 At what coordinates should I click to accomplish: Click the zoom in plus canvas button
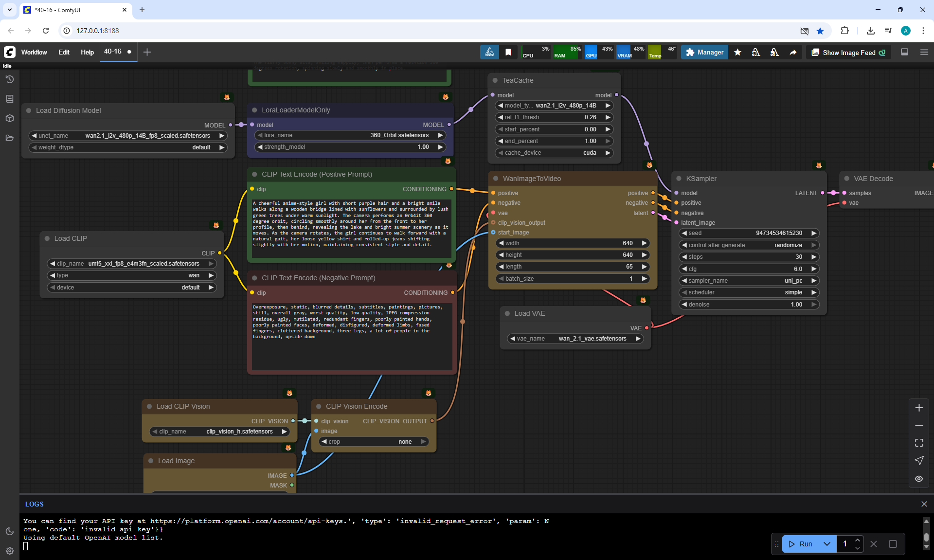click(x=919, y=408)
